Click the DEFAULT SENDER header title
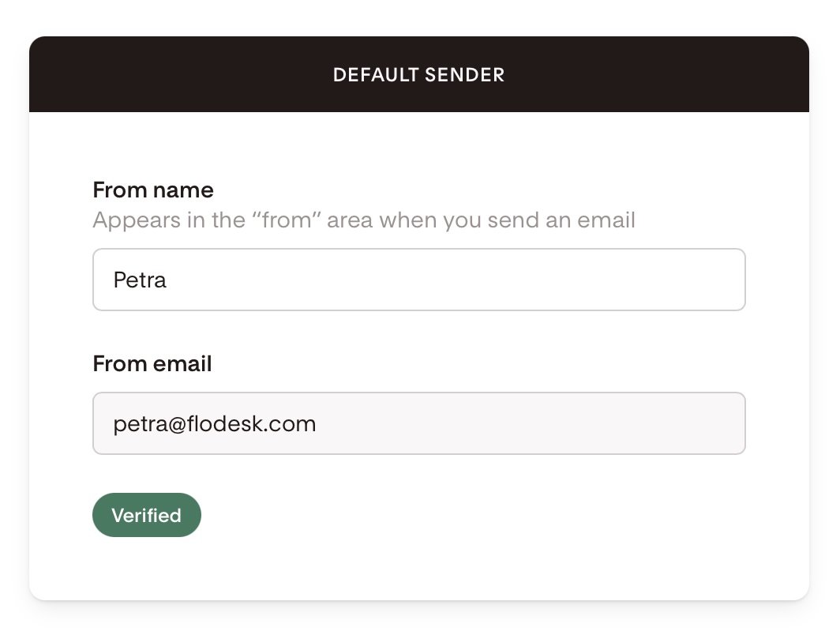The width and height of the screenshot is (840, 635). coord(419,75)
